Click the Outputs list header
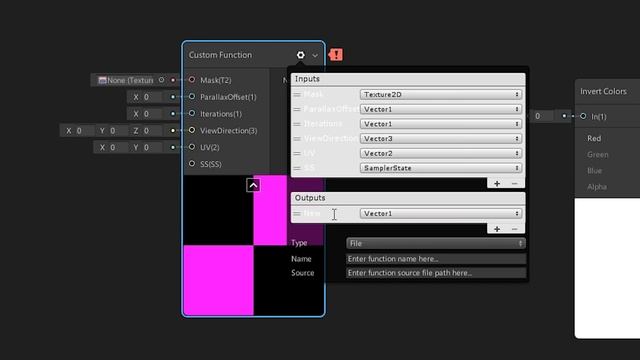 pyautogui.click(x=408, y=198)
